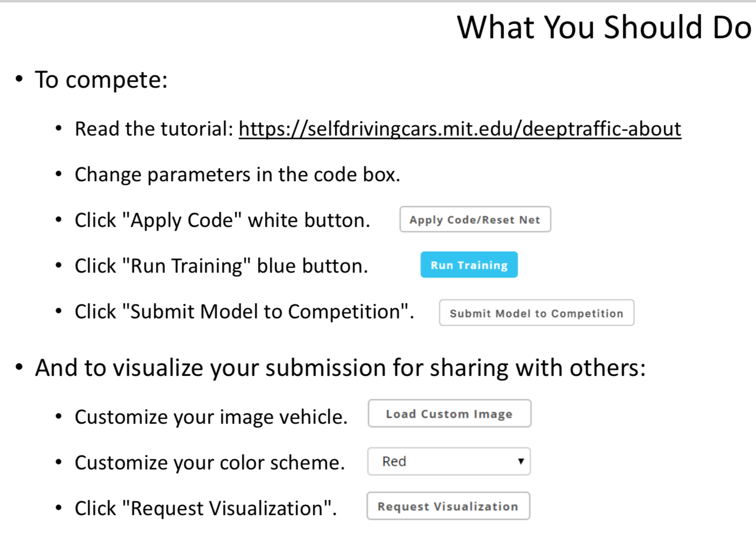Click the bullet sentence mentioning the white button
The height and width of the screenshot is (550, 756).
point(222,220)
